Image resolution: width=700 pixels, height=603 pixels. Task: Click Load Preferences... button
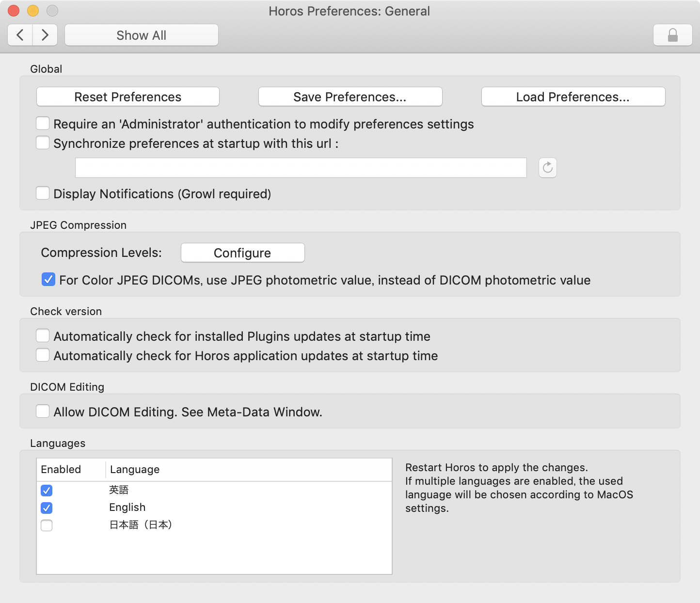point(573,97)
